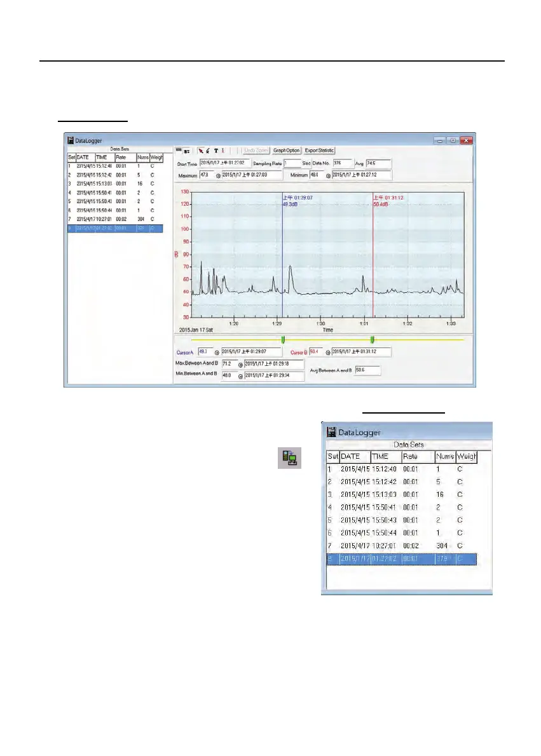Click the standalone meter-to-PC download icon
This screenshot has height=756, width=541.
tap(289, 458)
